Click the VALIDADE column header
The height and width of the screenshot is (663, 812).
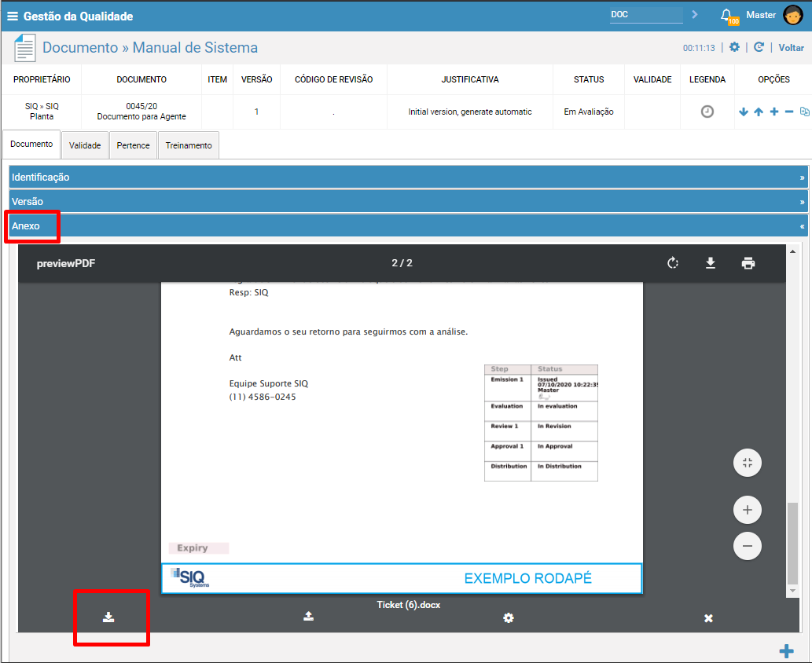(x=652, y=79)
